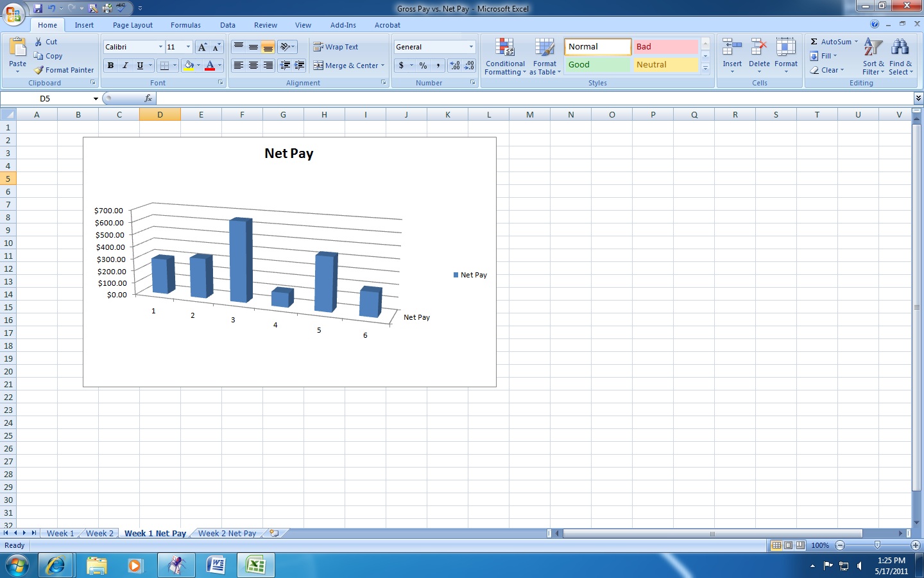Image resolution: width=924 pixels, height=578 pixels.
Task: Click the Insert Function fx icon
Action: pyautogui.click(x=148, y=98)
